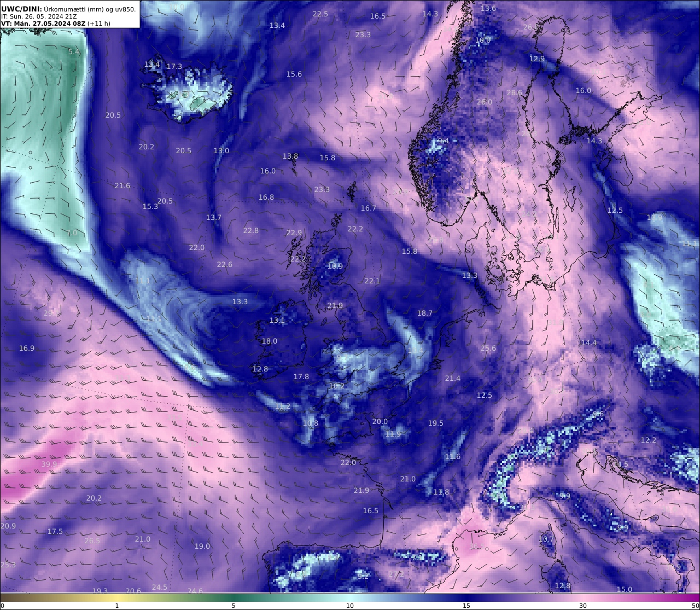Select the 17.3 value over Iceland
Image resolution: width=700 pixels, height=610 pixels.
click(174, 66)
